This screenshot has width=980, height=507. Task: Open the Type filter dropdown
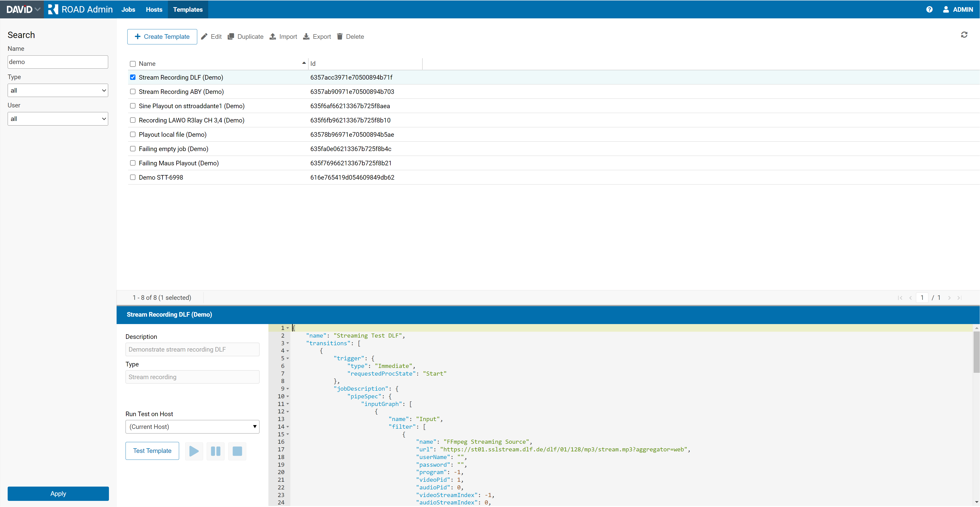point(58,91)
